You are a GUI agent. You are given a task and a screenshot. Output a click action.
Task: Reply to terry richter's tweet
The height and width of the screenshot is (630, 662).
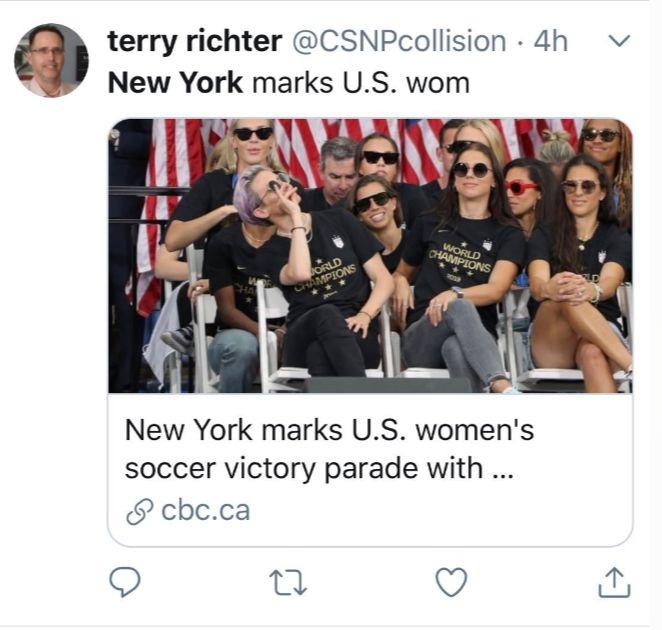coord(124,581)
